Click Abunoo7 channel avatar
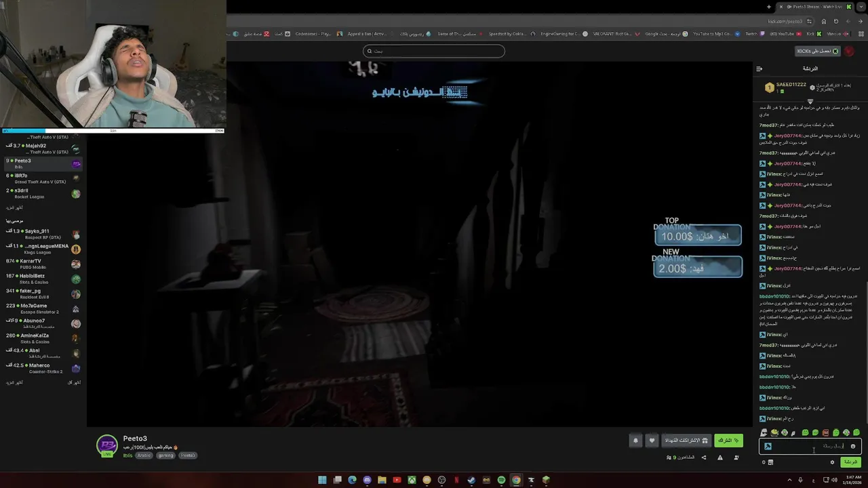Screen dimensions: 868x488 click(x=76, y=324)
